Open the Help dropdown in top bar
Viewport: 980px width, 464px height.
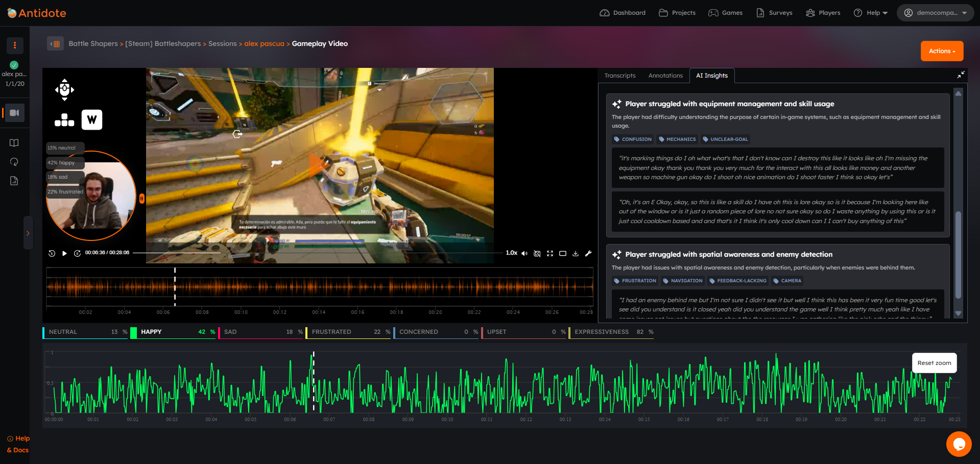pos(871,13)
